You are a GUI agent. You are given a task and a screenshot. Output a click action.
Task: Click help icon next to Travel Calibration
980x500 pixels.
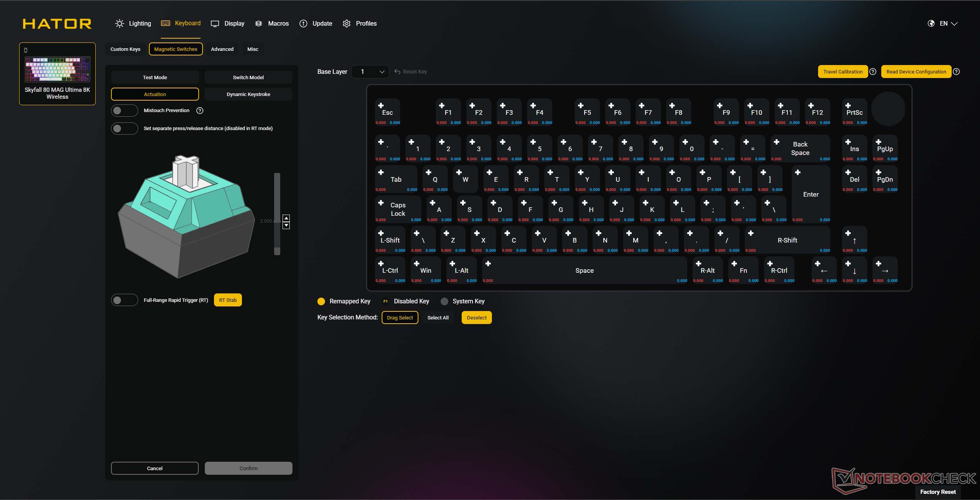pos(873,72)
